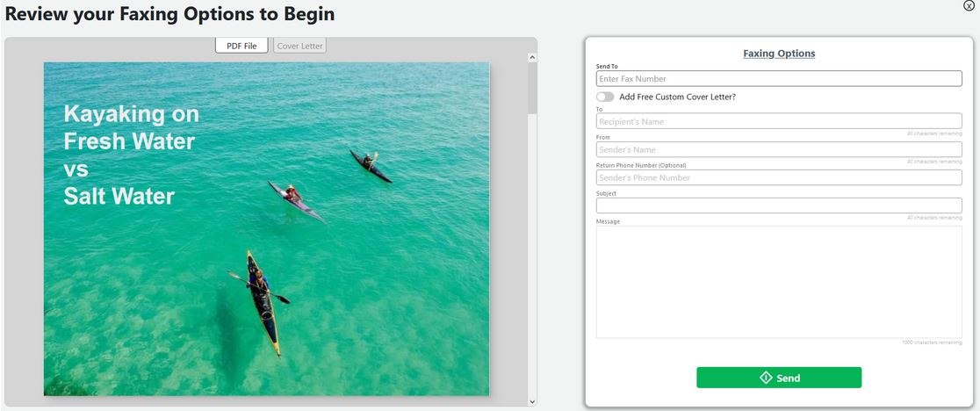980x411 pixels.
Task: Select the Sender's Name input
Action: click(779, 149)
